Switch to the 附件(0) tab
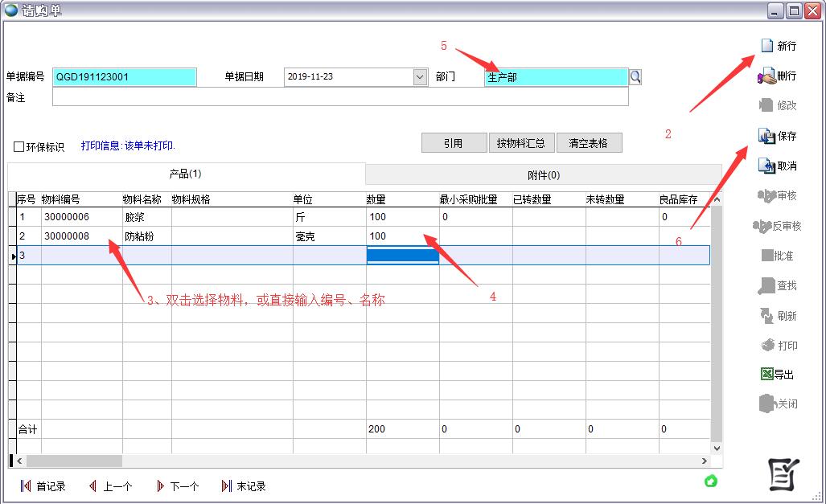The image size is (826, 504). tap(543, 174)
